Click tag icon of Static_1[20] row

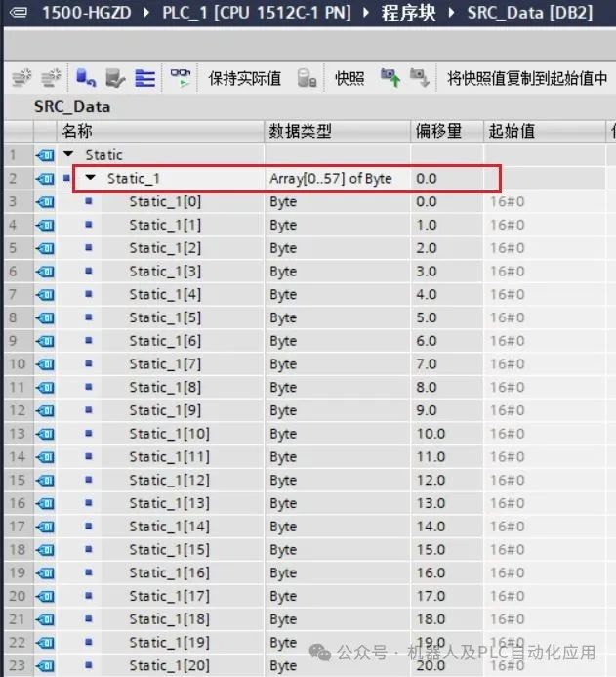point(45,666)
